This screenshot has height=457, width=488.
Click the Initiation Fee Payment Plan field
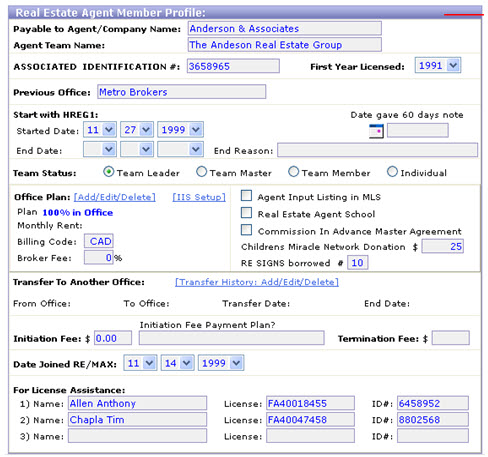232,338
